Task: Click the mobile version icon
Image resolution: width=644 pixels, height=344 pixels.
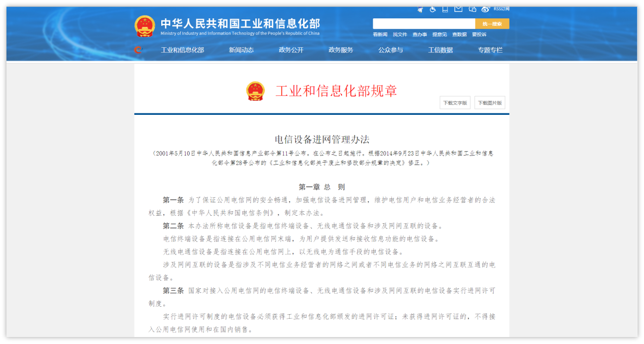Action: click(x=445, y=9)
